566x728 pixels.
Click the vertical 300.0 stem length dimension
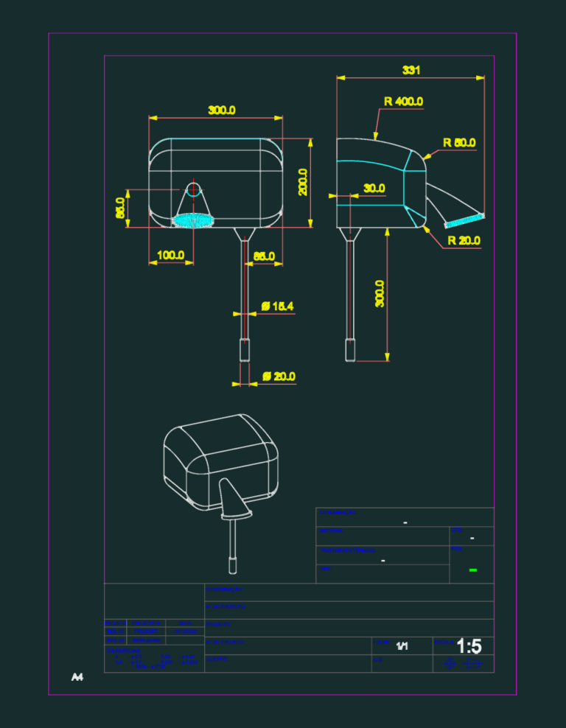pyautogui.click(x=380, y=293)
